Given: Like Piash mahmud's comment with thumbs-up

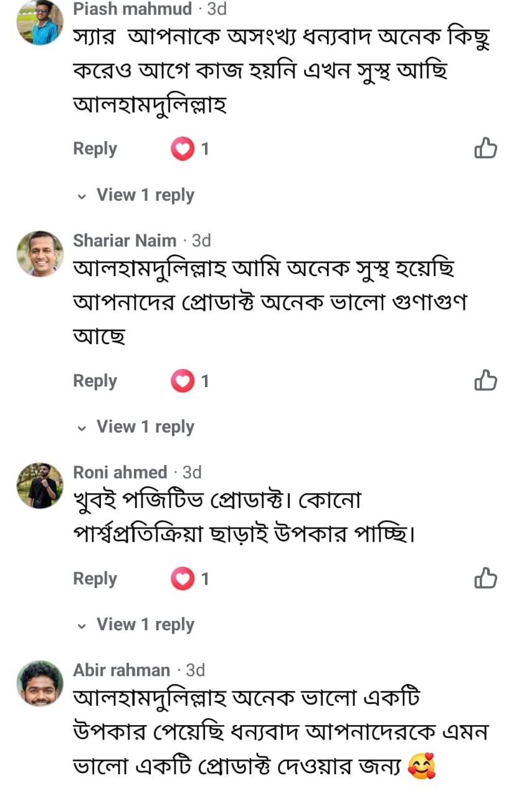Looking at the screenshot, I should [x=485, y=148].
